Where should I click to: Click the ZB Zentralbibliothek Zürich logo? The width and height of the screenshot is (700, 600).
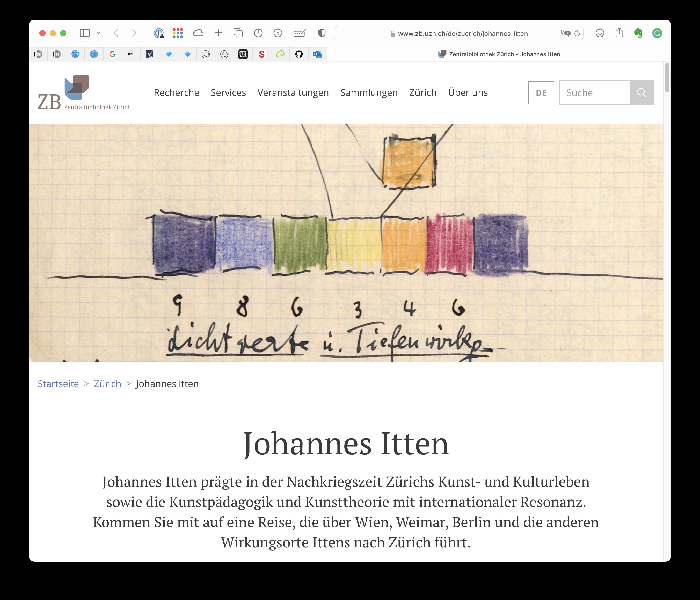coord(84,93)
